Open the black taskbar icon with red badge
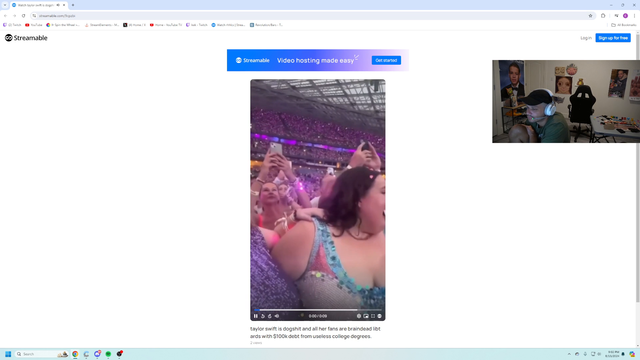Viewport: 640px width, 360px height. pyautogui.click(x=119, y=354)
